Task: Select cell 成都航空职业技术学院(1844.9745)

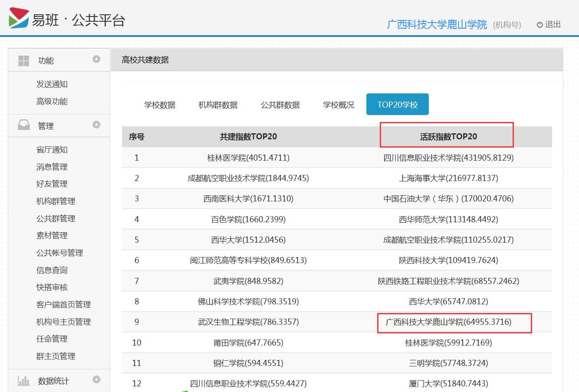Action: (248, 178)
